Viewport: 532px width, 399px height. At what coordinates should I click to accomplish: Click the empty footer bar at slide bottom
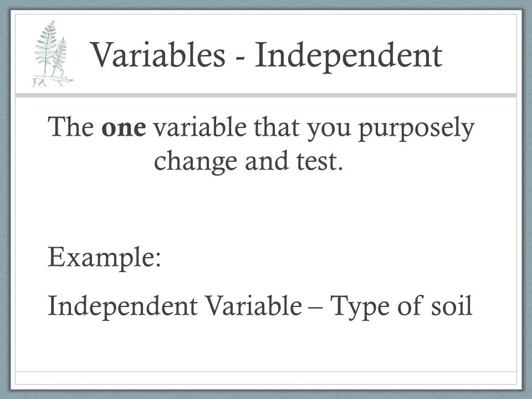coord(266,378)
